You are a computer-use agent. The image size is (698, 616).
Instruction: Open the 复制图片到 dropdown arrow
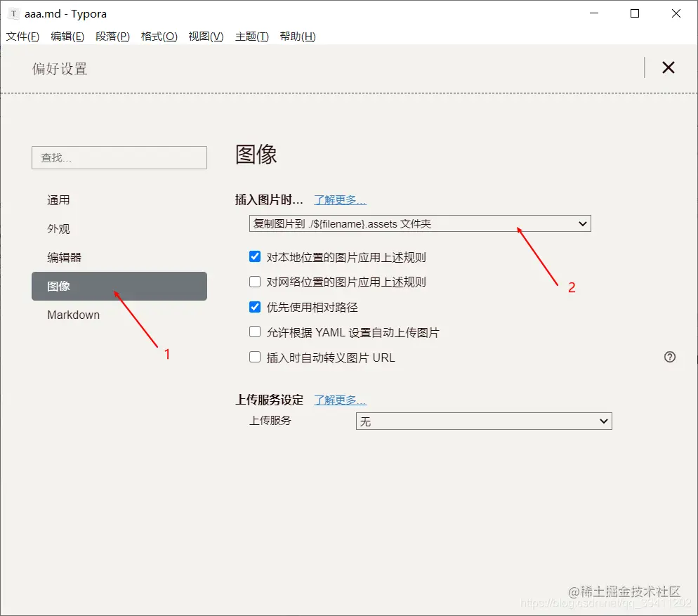point(581,223)
